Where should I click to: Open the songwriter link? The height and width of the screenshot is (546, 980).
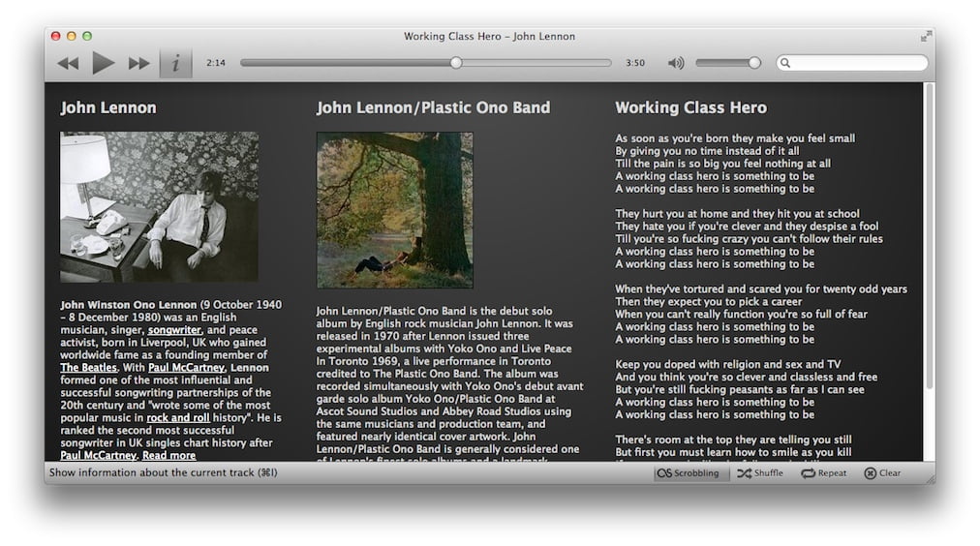click(x=174, y=330)
